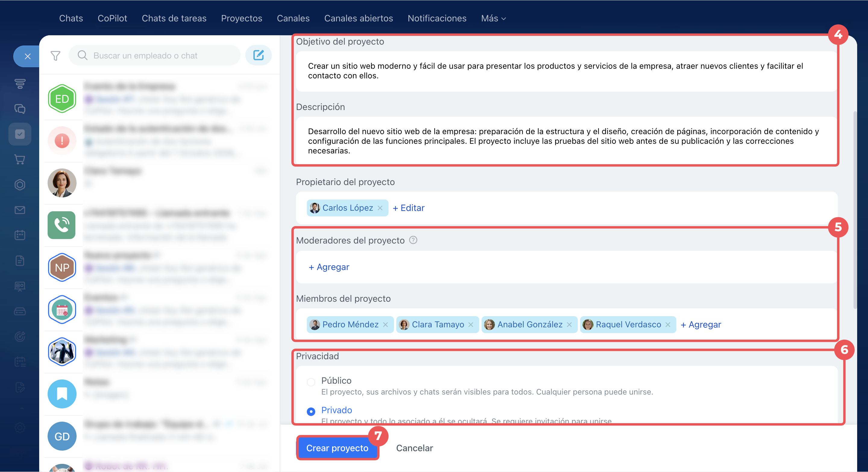This screenshot has height=472, width=868.
Task: Click into the Descripción text field
Action: [566, 141]
